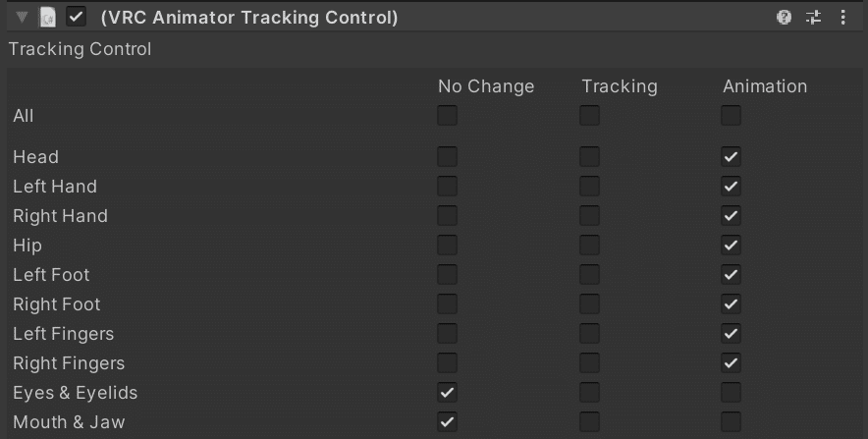Open the component preset selector icon
The height and width of the screenshot is (439, 868).
[813, 17]
